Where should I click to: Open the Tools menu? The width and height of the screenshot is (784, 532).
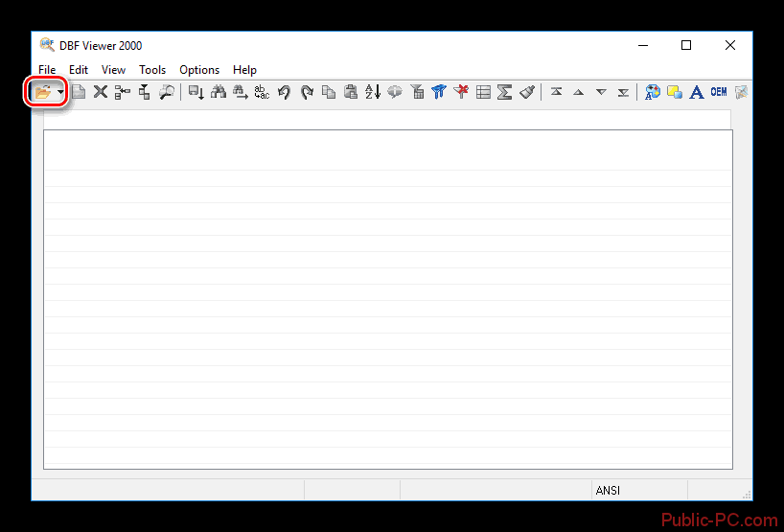coord(152,70)
